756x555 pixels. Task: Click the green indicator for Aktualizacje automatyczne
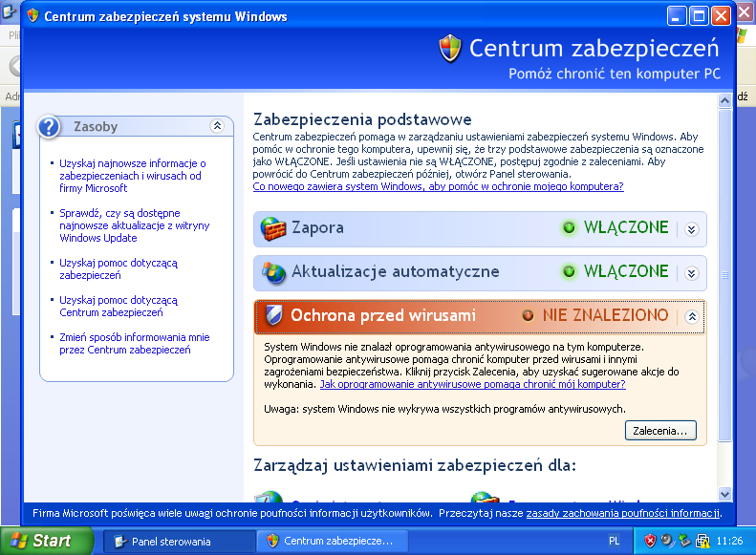(569, 271)
